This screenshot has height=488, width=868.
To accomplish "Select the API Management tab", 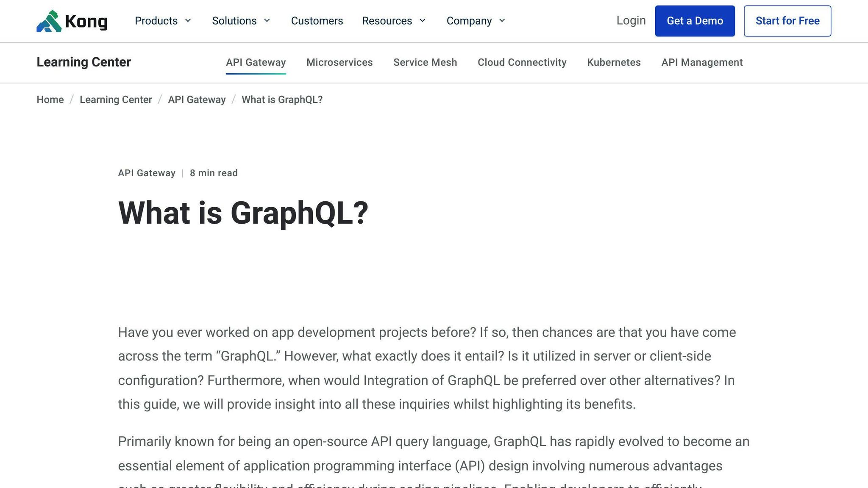I will [x=702, y=62].
